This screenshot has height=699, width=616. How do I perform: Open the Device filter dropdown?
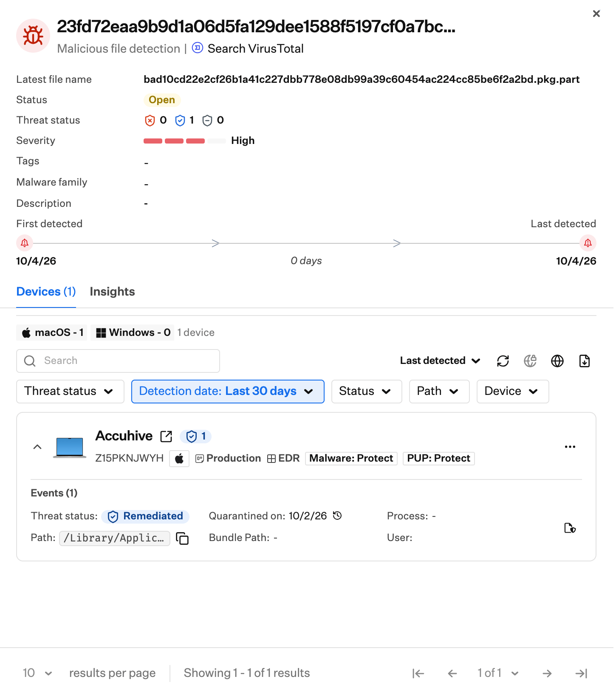coord(513,392)
